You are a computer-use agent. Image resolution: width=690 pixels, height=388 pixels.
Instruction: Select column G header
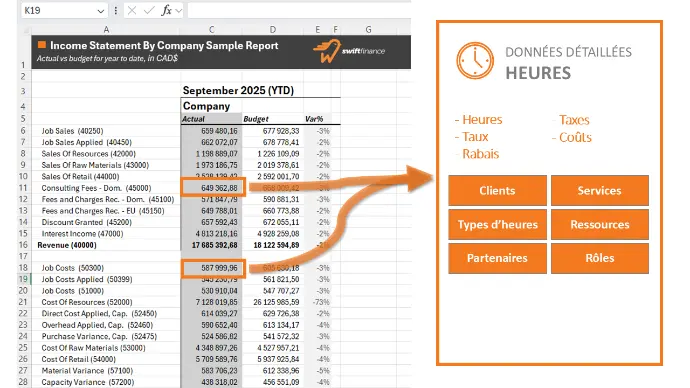pos(368,29)
